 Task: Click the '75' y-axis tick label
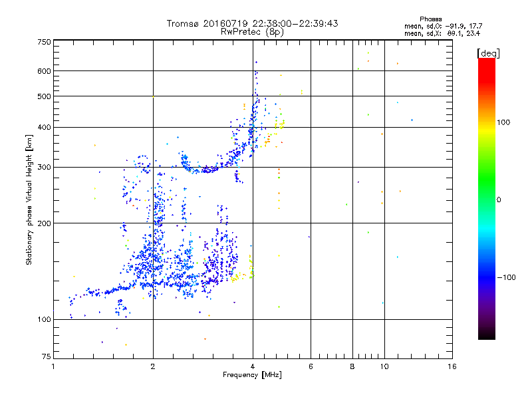47,356
